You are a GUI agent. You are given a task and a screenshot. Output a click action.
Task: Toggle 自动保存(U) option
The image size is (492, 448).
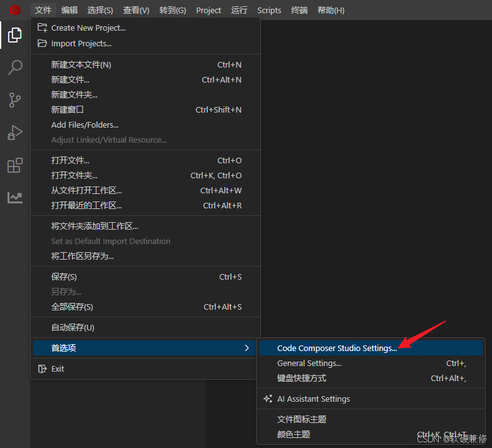pos(146,327)
